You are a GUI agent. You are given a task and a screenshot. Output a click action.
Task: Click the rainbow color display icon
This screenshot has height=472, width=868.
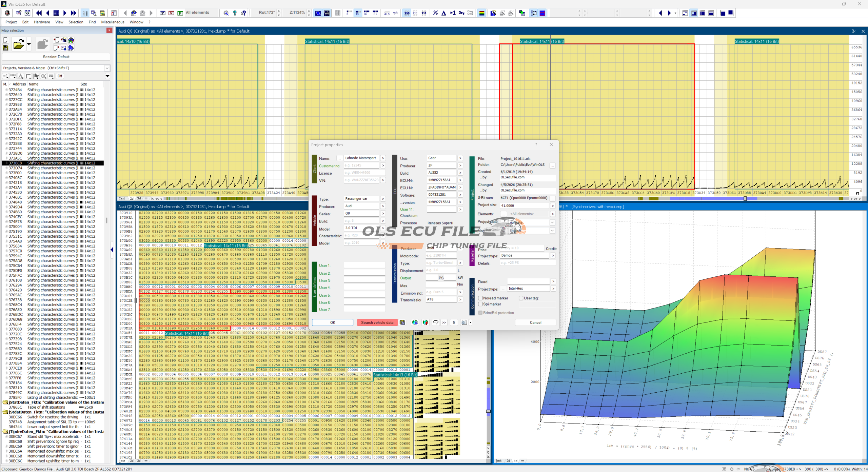[481, 13]
